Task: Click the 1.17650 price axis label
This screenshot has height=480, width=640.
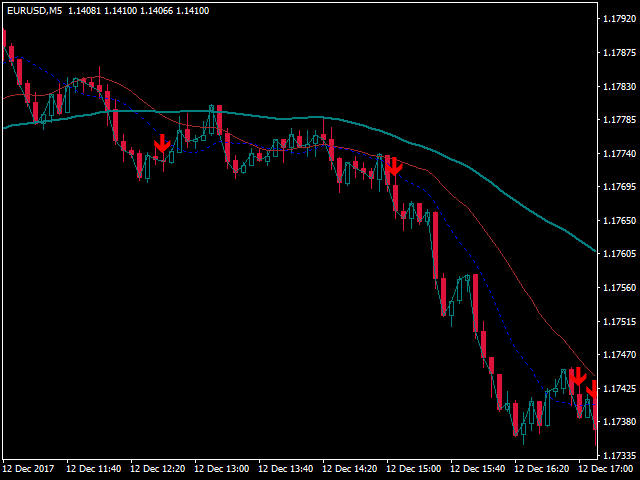Action: 620,220
